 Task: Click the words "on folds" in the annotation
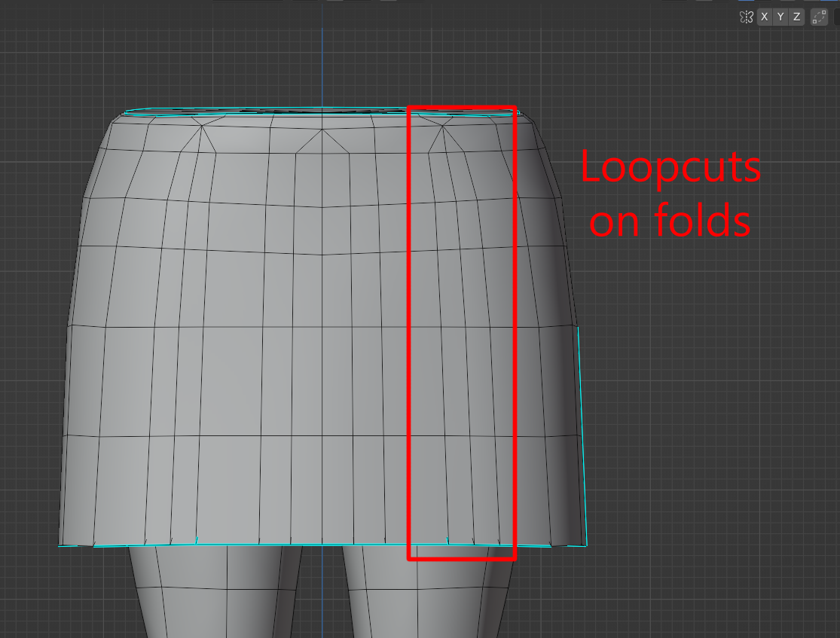[x=670, y=221]
